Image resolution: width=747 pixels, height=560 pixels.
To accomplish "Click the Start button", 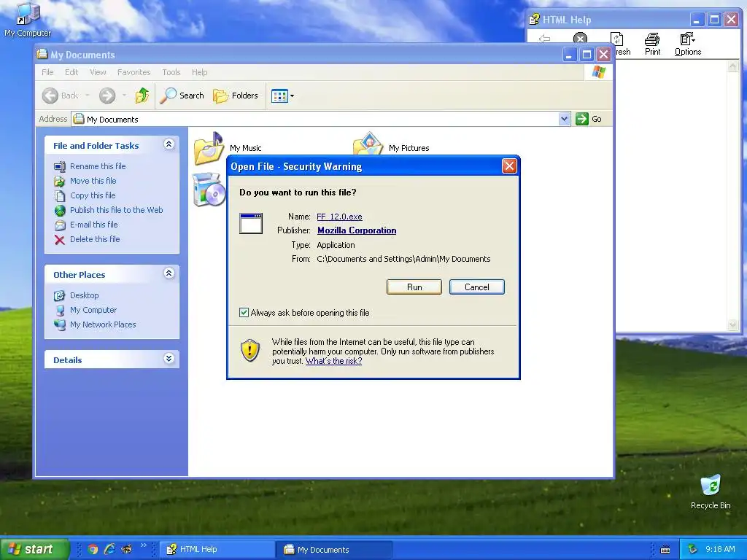I will (x=35, y=549).
